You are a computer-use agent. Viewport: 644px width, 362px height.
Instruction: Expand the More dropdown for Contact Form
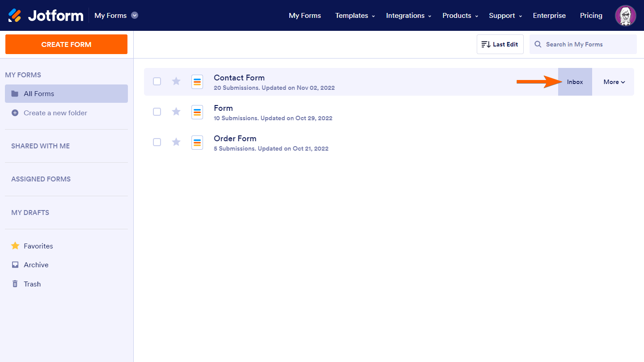tap(614, 82)
